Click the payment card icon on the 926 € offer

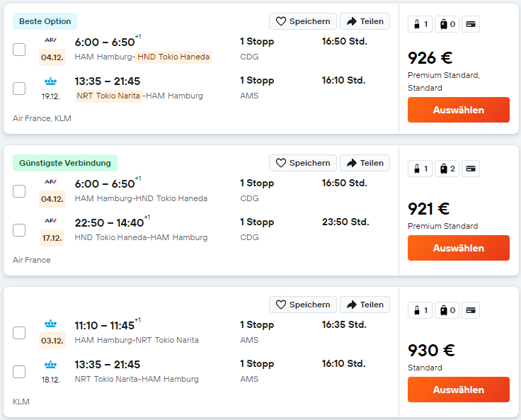tap(471, 24)
